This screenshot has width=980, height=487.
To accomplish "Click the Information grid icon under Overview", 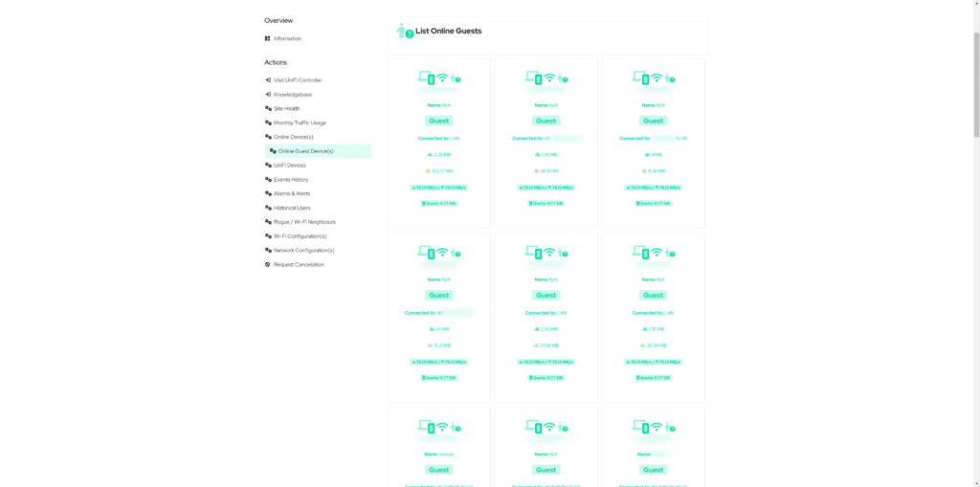I will (268, 39).
